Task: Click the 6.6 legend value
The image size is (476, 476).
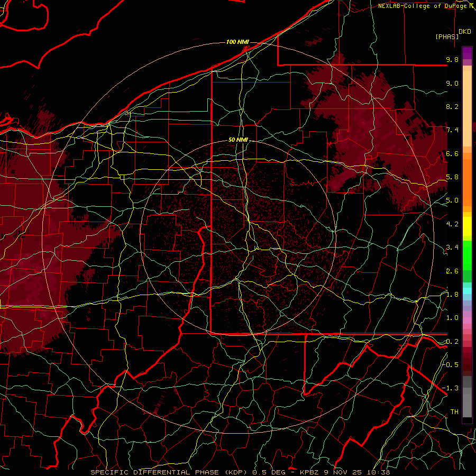Action: pos(452,153)
